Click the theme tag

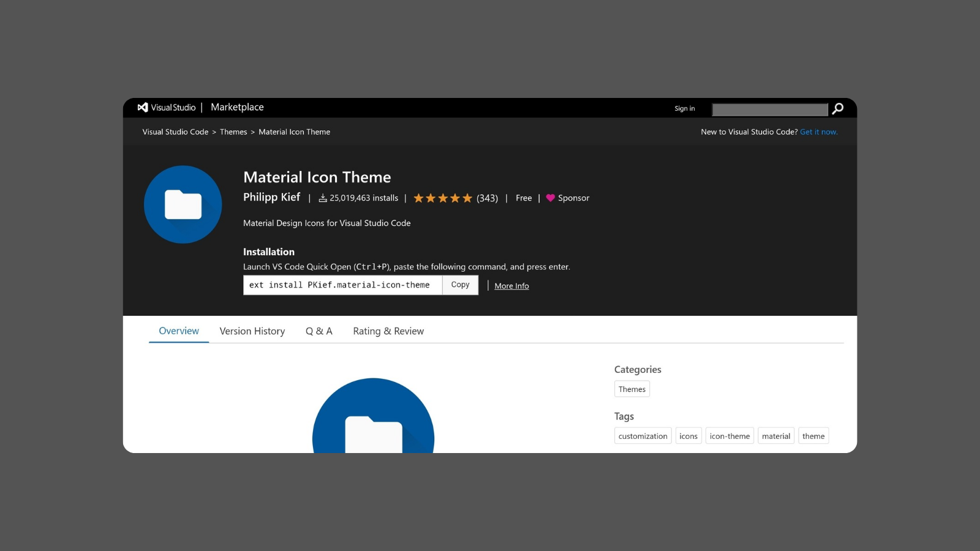(813, 436)
